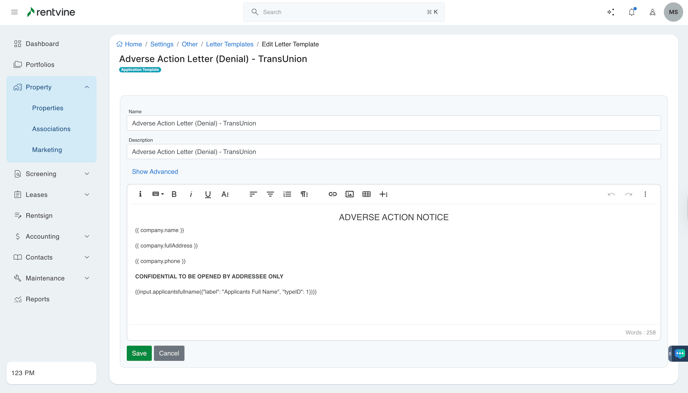Click the CONFIDENTIAL addressee line
This screenshot has width=688, height=393.
[209, 276]
